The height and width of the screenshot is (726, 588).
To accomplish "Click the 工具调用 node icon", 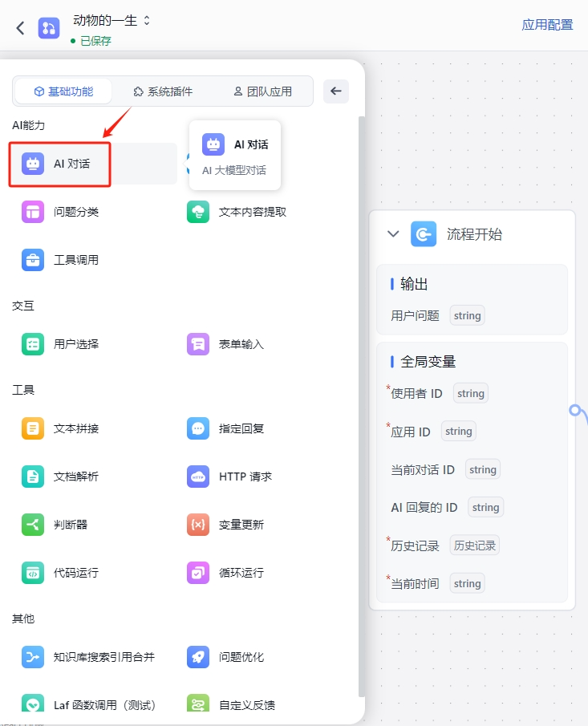I will 33,260.
